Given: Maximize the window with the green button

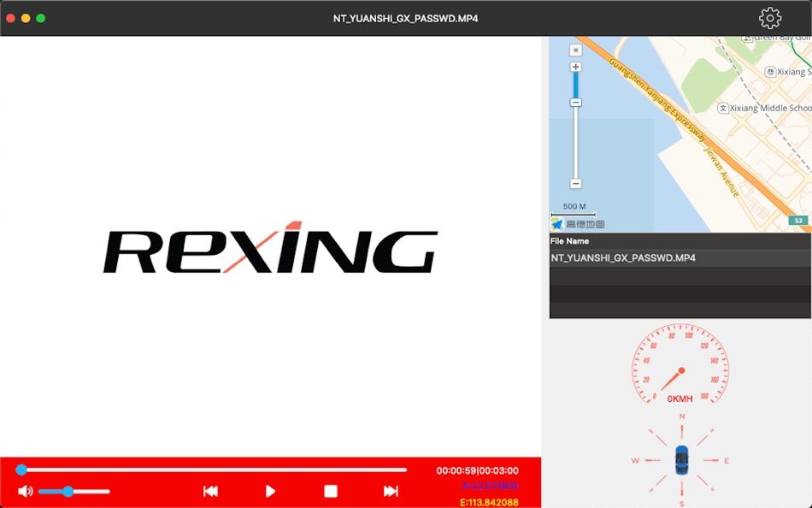Looking at the screenshot, I should 40,18.
